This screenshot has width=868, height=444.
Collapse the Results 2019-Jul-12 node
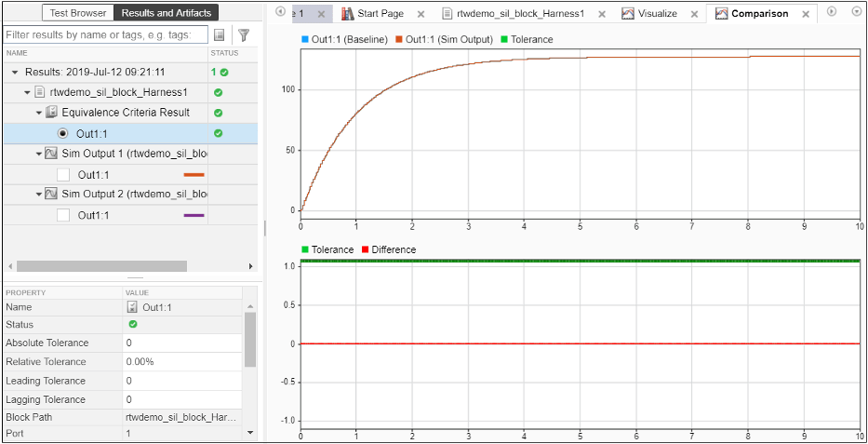[15, 73]
